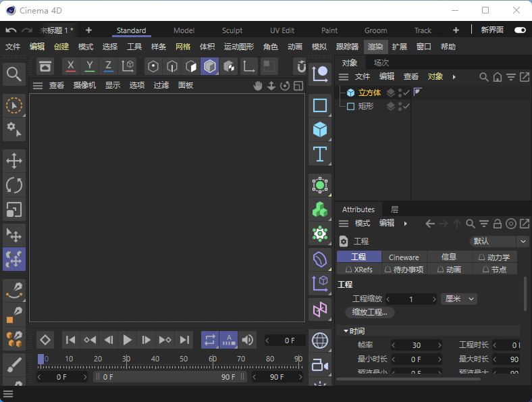Toggle the 新界面 switch
Viewport: 532px width, 402px height.
(x=520, y=30)
